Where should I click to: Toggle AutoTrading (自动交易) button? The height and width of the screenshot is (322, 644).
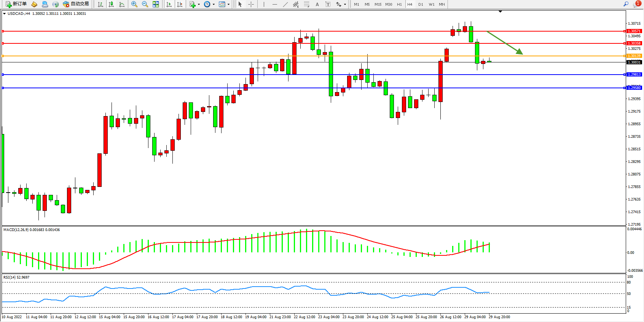[76, 4]
